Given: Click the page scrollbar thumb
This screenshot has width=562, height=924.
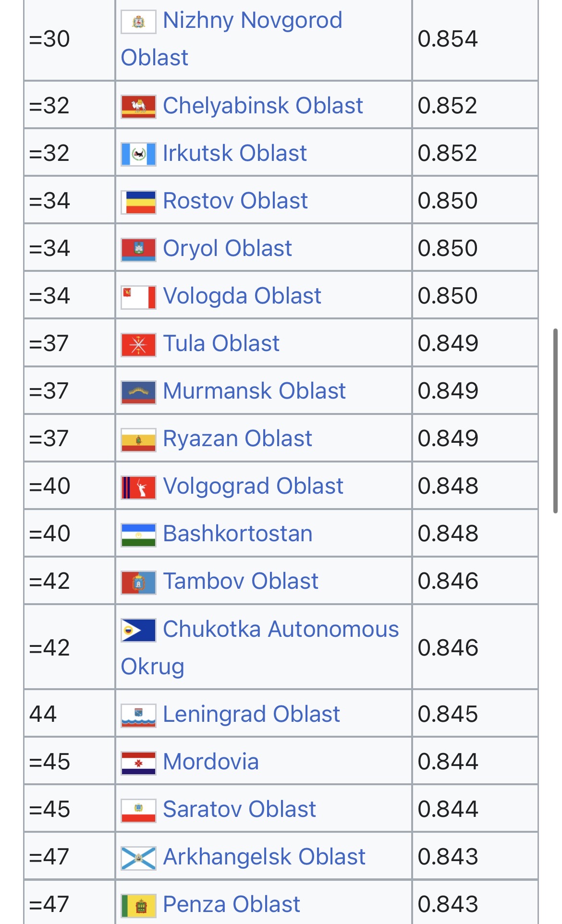Looking at the screenshot, I should tap(555, 421).
